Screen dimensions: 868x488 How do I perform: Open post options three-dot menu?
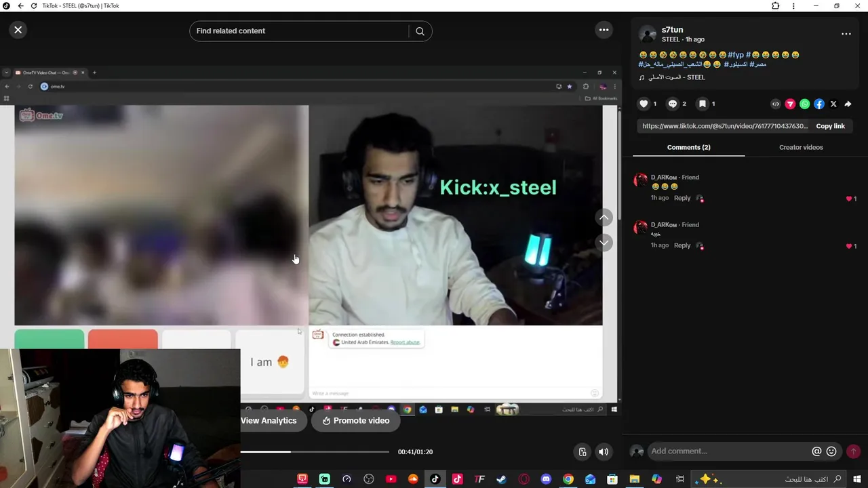(x=846, y=34)
